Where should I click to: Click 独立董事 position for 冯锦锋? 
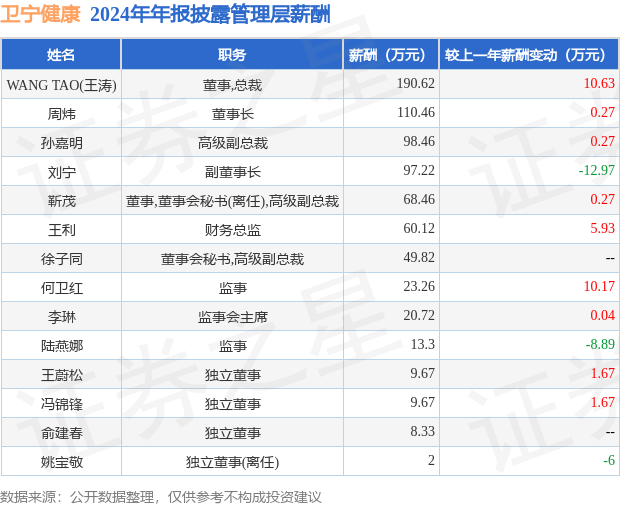232,404
